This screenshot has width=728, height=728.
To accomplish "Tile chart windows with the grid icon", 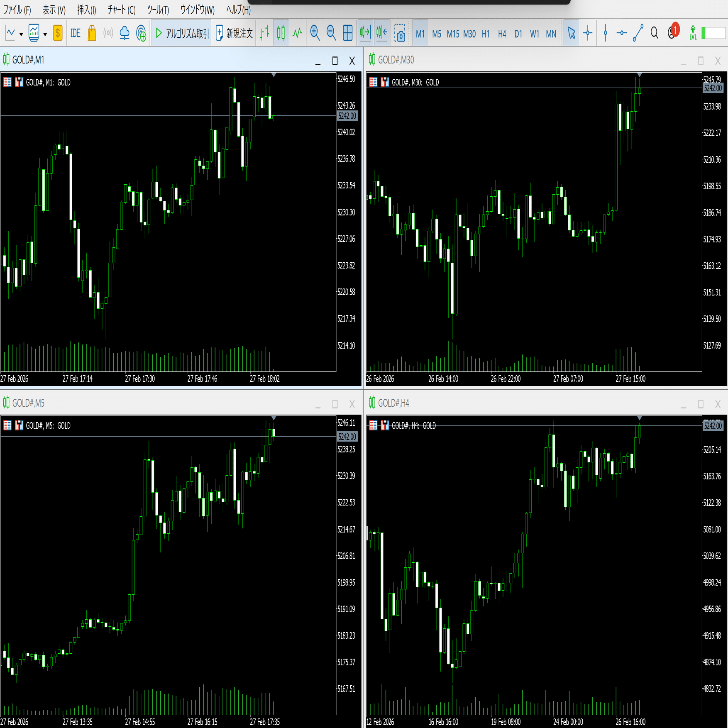I will tap(348, 33).
